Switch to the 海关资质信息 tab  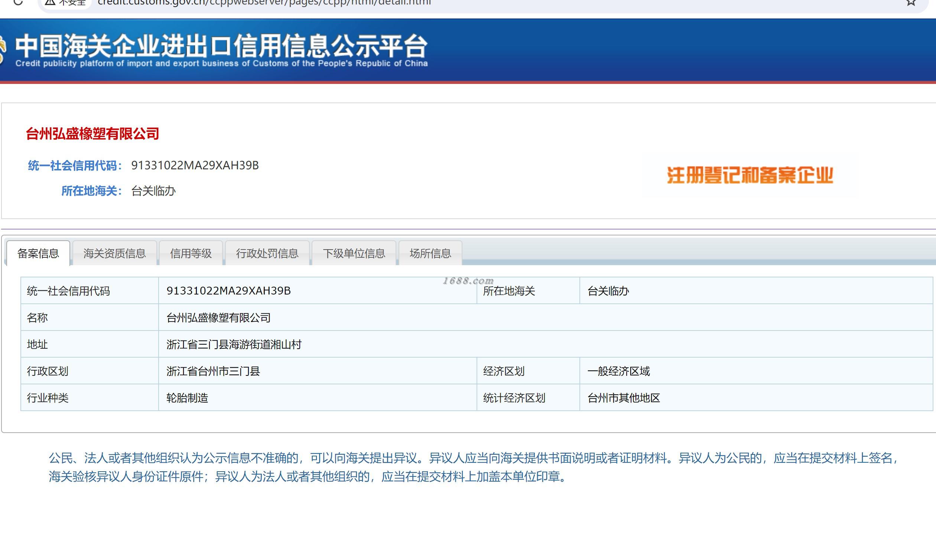pos(114,253)
